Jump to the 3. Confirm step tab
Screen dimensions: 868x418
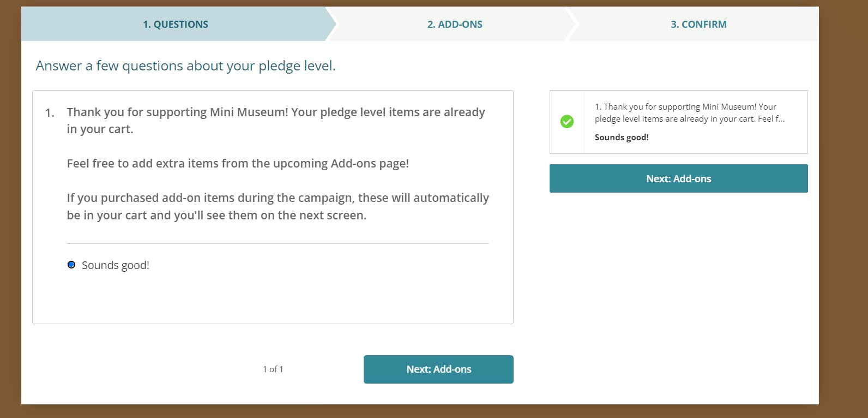698,24
